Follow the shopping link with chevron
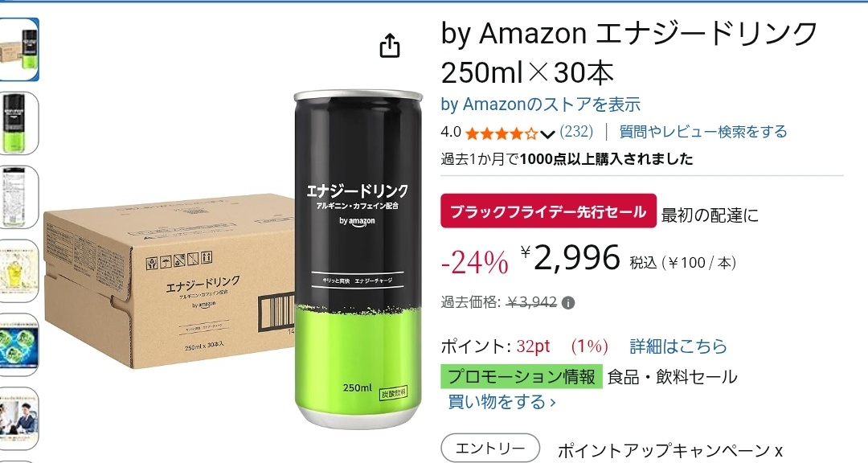 click(502, 402)
